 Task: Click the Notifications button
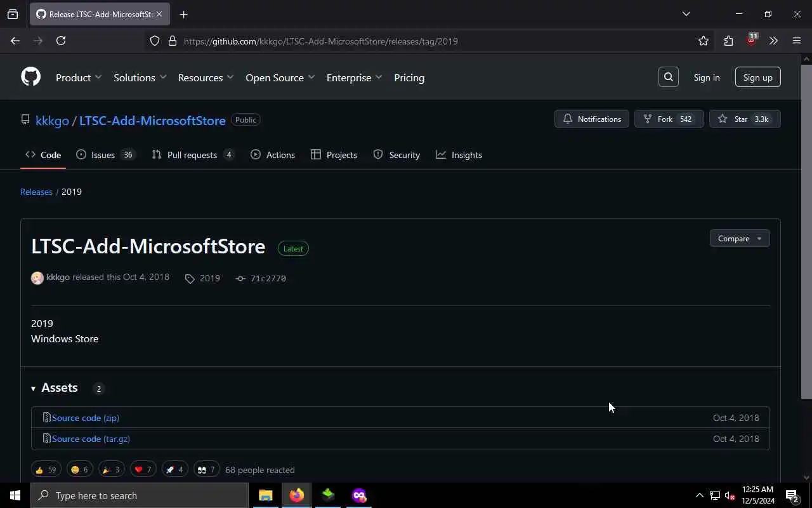592,119
